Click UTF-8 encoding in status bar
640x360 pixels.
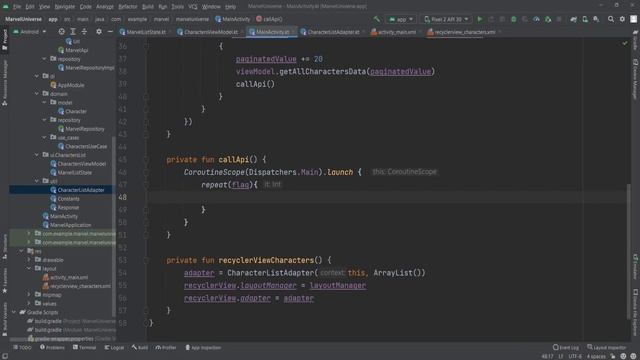[x=575, y=356]
